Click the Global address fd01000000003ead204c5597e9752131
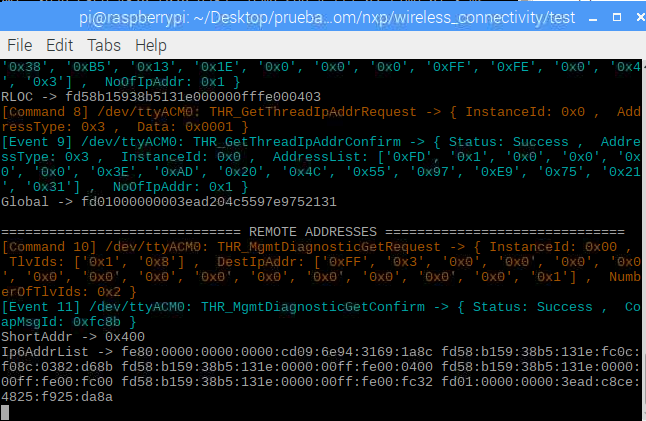Screen dimensions: 646x421 click(x=209, y=202)
